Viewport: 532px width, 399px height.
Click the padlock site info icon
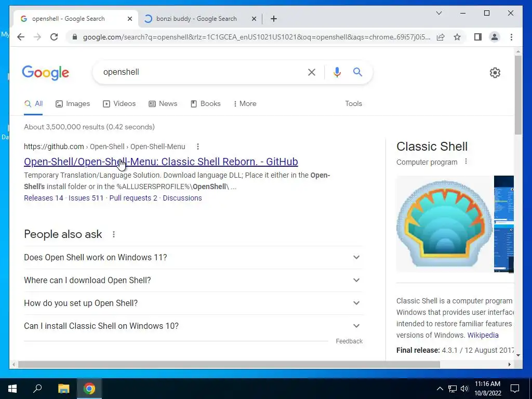click(75, 37)
